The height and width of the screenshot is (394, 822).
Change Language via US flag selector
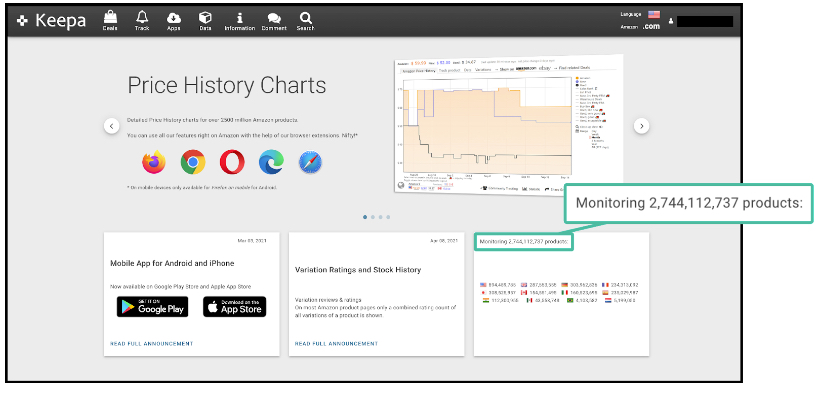(654, 14)
